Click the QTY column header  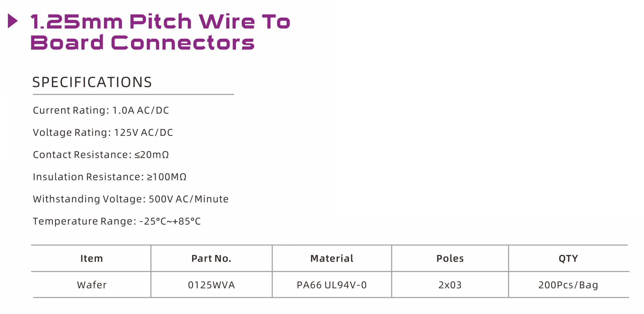point(568,258)
